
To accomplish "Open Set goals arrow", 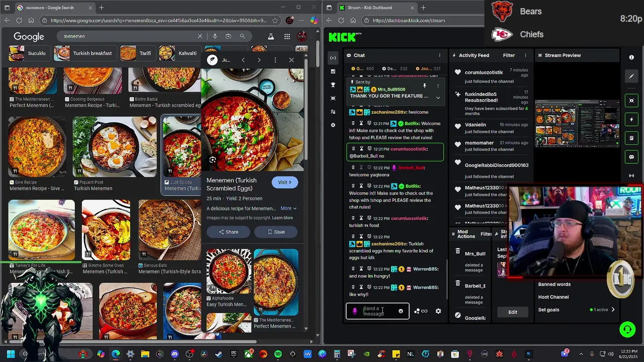I will [613, 310].
